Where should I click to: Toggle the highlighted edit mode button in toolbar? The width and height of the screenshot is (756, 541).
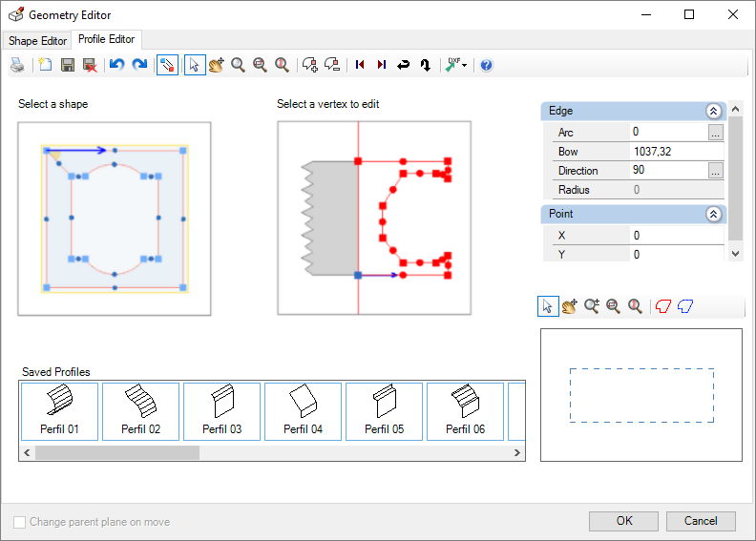pos(167,65)
